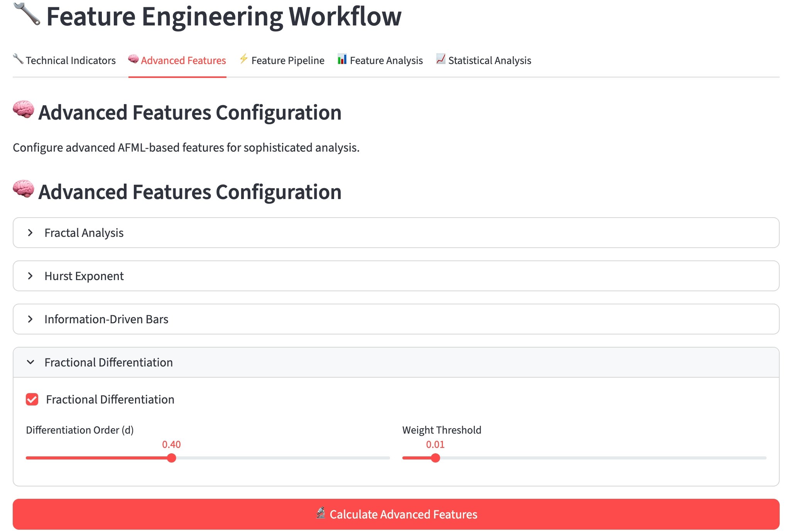Click the lightning bolt icon on Feature Pipeline tab
The height and width of the screenshot is (532, 787).
243,59
